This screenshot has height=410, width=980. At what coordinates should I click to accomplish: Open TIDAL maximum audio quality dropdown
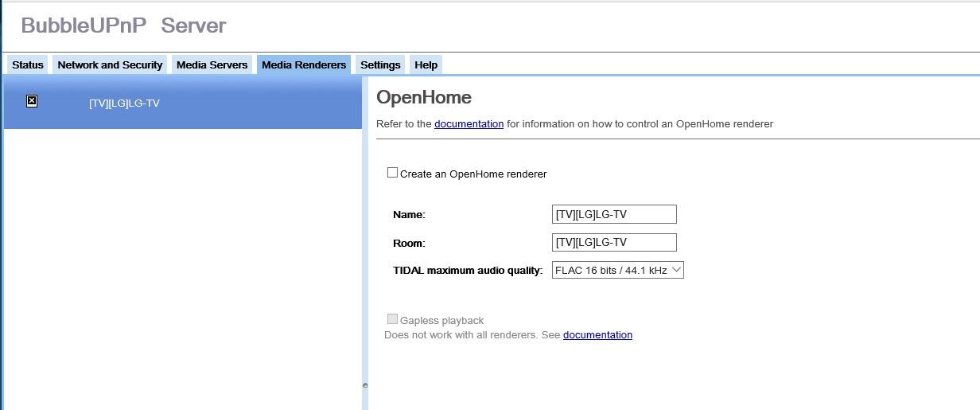(618, 270)
